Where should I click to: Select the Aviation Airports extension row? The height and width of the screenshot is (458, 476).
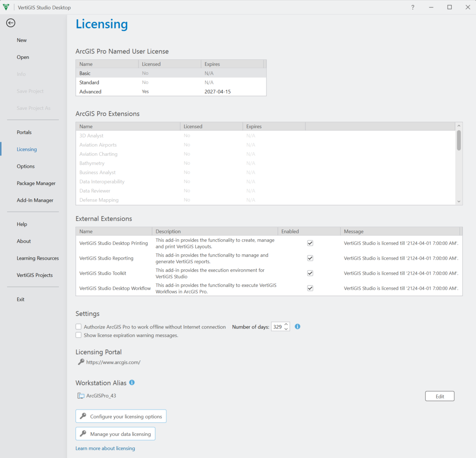[265, 145]
